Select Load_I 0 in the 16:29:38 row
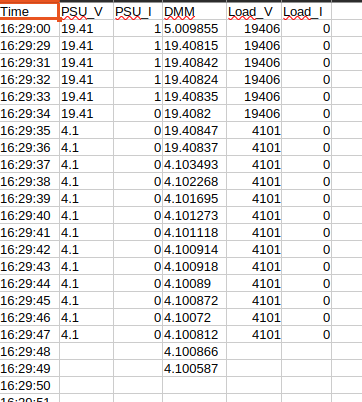 [306, 182]
